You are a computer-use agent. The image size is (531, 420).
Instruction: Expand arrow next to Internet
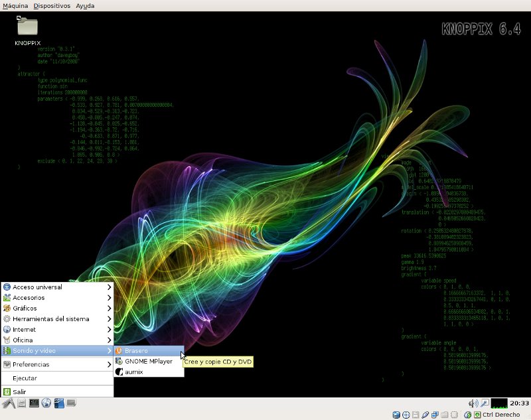pyautogui.click(x=109, y=329)
